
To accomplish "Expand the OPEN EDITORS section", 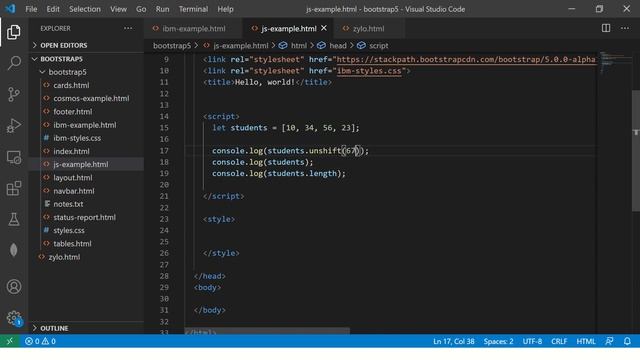I will coord(64,45).
